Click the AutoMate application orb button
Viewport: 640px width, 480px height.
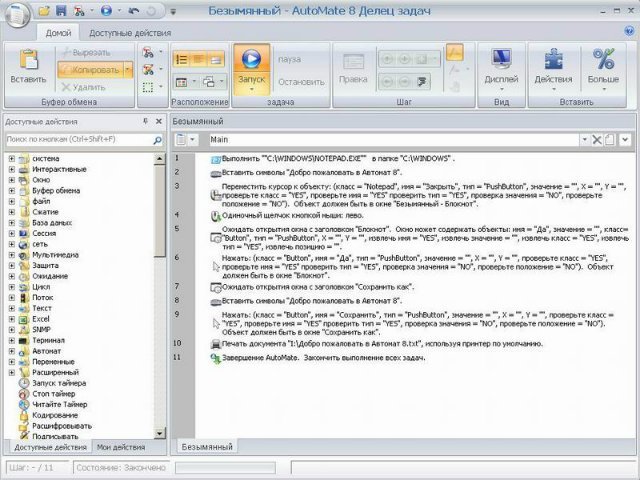click(x=18, y=14)
